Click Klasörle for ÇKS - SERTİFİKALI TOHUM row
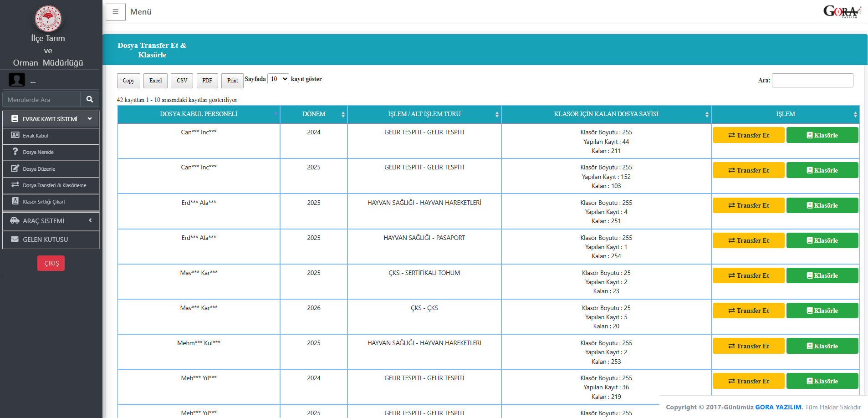Screen dimensions: 868x418 coord(822,275)
